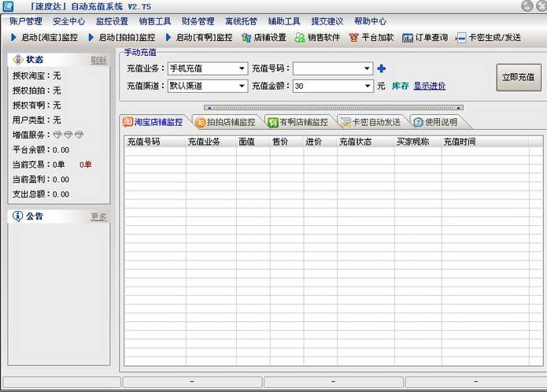Click the 公告 info icon
The width and height of the screenshot is (547, 392).
[x=18, y=216]
